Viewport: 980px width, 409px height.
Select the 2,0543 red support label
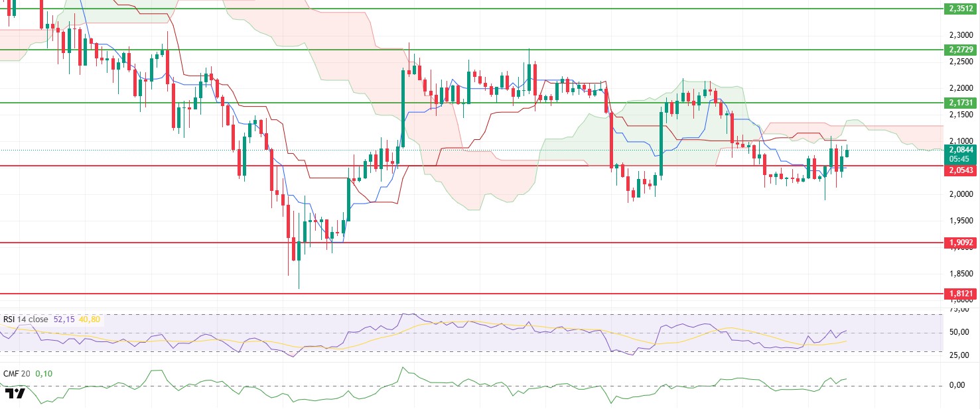(x=960, y=170)
